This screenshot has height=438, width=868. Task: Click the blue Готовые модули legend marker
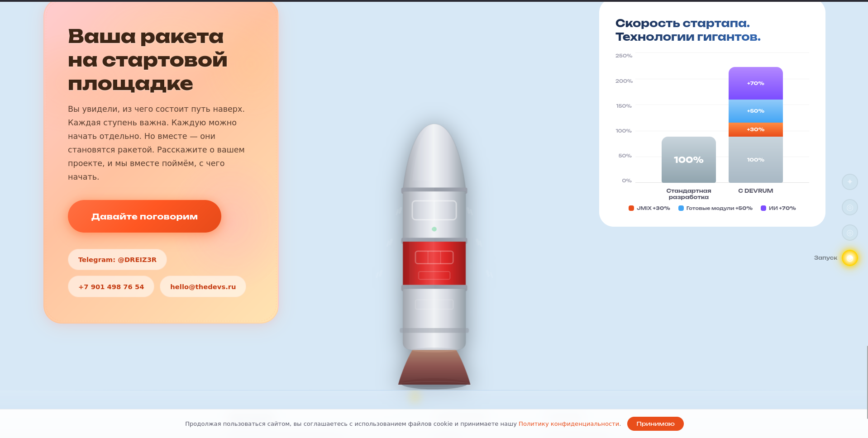click(x=681, y=208)
